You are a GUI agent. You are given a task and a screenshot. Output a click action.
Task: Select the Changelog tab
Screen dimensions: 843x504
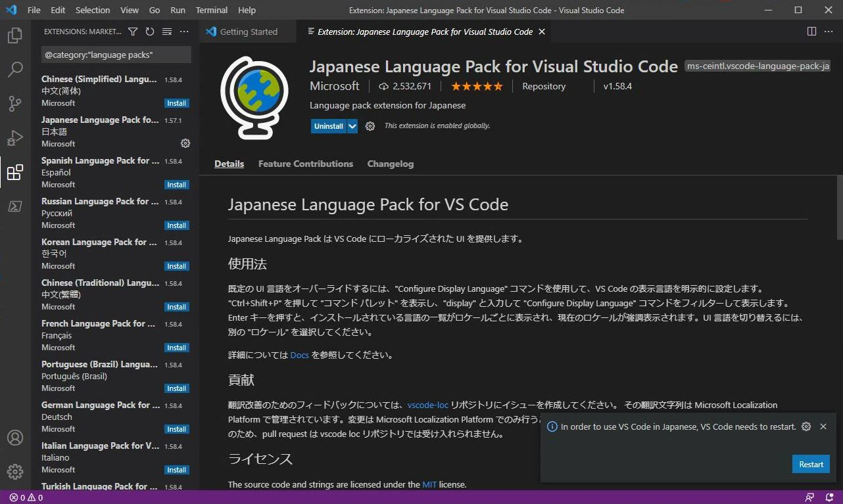pos(391,164)
